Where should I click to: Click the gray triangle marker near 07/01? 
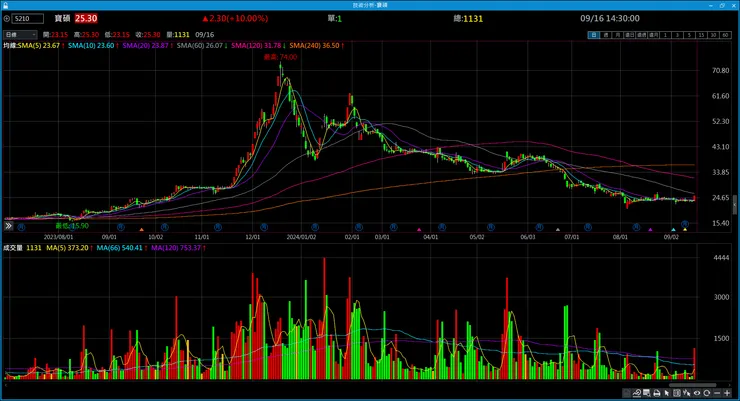558,230
